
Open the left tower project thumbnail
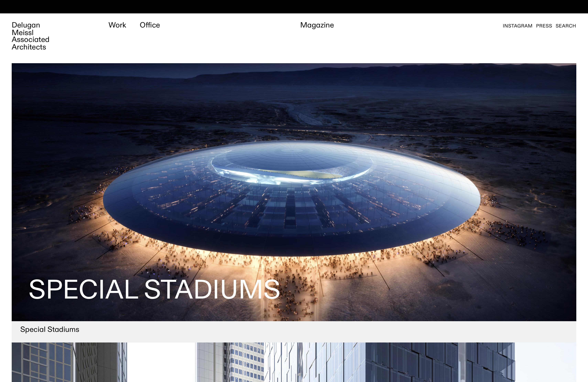(69, 362)
